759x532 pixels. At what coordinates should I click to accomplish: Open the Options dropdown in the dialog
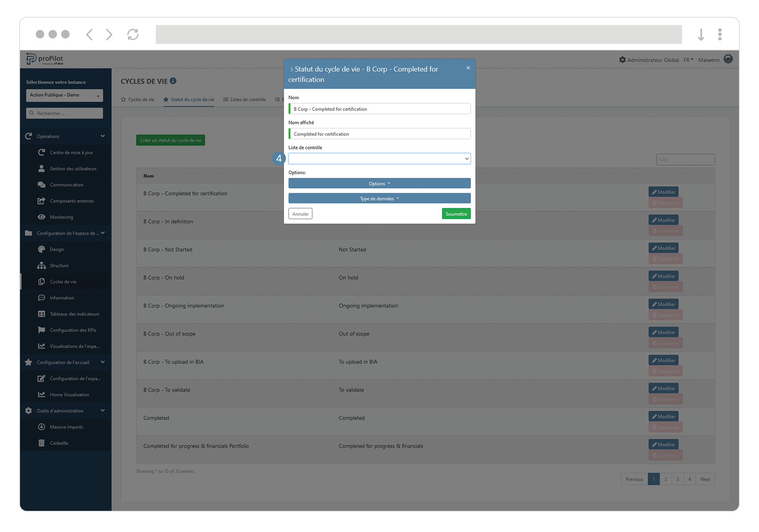point(379,183)
